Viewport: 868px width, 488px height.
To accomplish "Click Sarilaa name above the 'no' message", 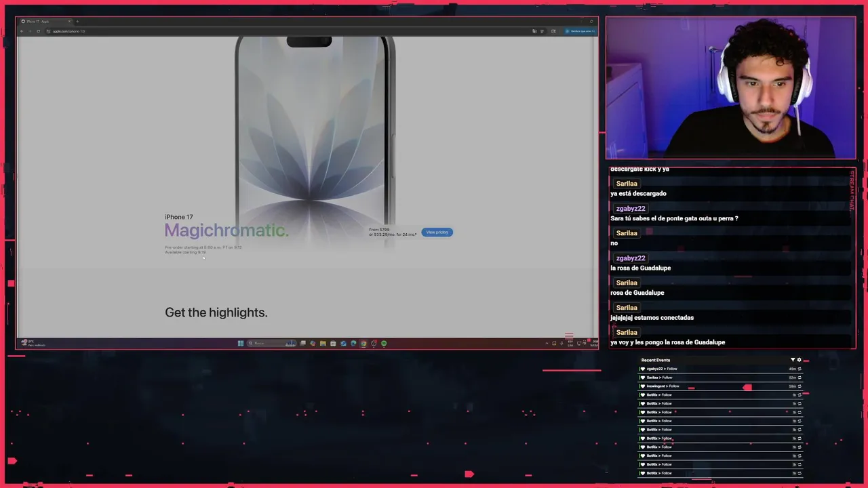I will (x=627, y=233).
